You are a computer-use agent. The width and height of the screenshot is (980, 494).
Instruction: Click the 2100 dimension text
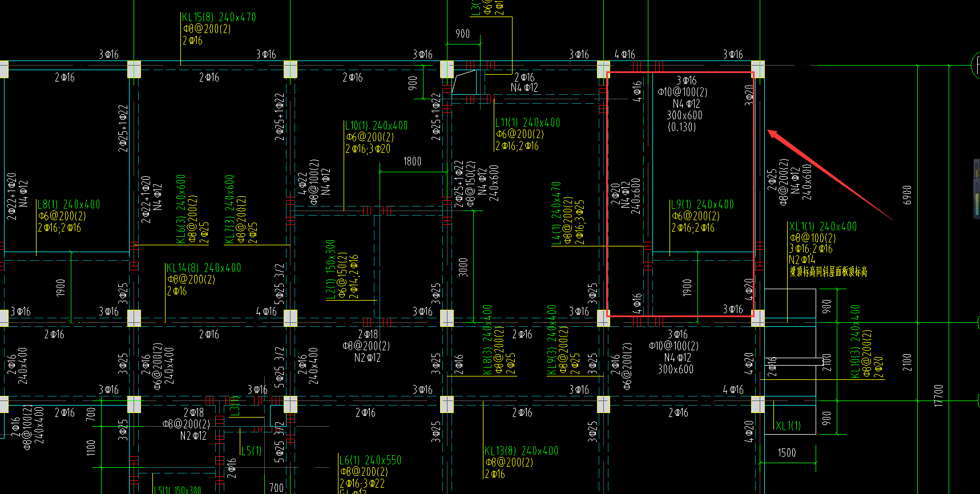coord(908,362)
